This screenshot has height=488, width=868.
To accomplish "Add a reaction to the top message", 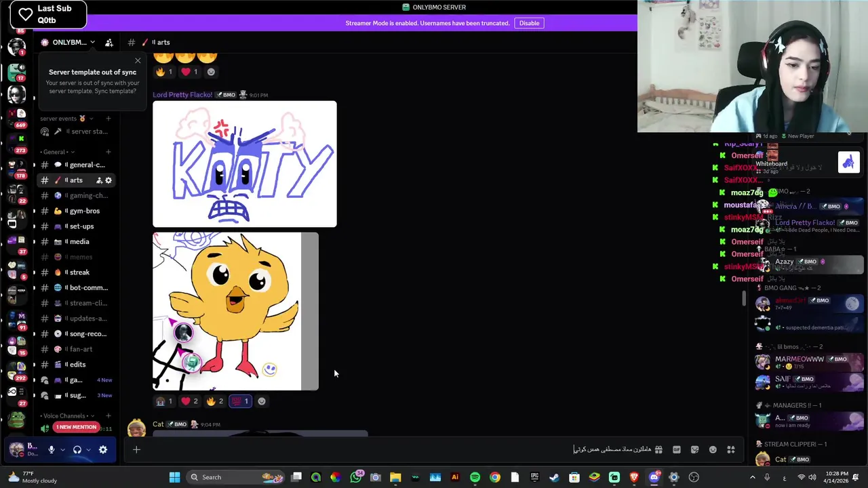I will (x=211, y=72).
